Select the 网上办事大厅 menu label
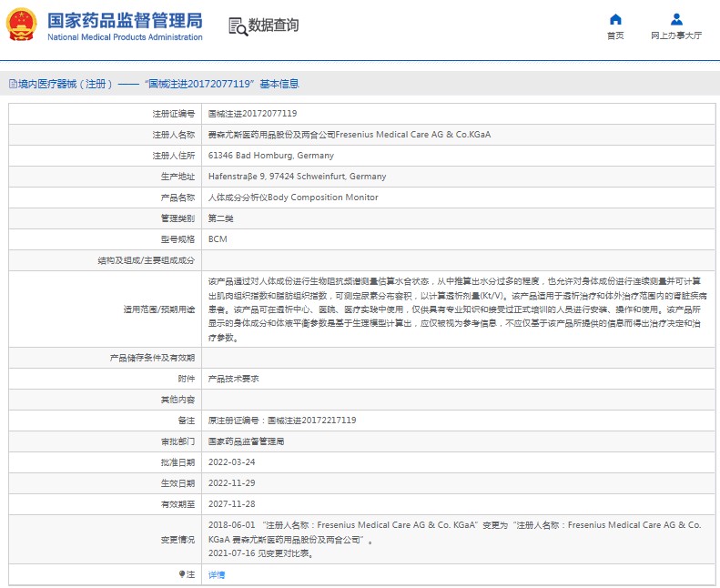 pos(676,35)
